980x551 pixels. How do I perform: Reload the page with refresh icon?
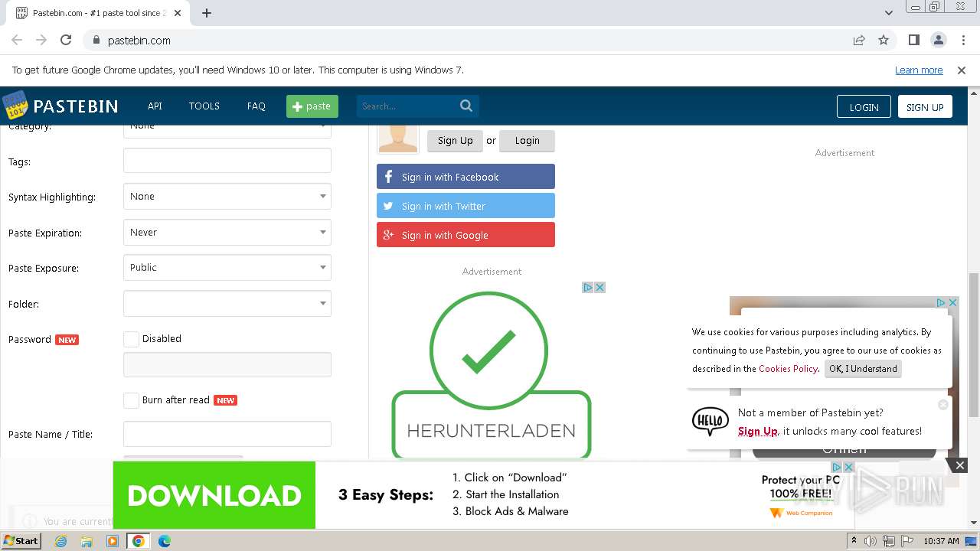[x=66, y=40]
